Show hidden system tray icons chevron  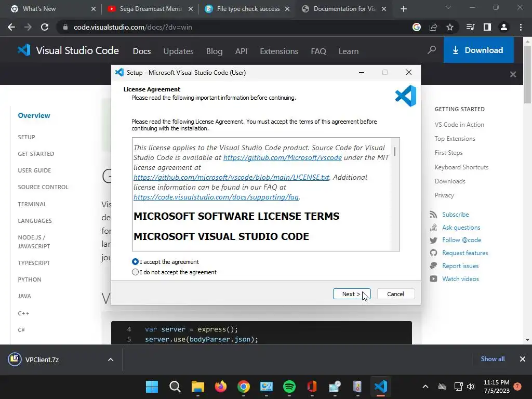point(425,387)
